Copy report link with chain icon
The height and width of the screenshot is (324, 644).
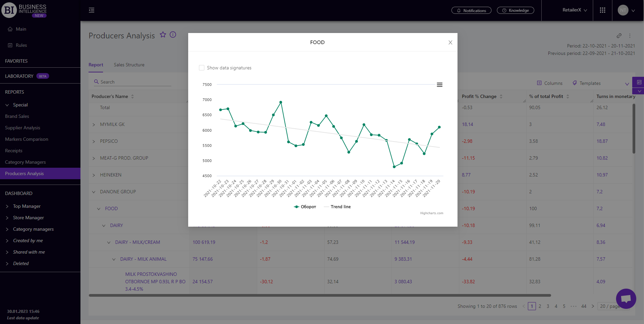point(619,36)
